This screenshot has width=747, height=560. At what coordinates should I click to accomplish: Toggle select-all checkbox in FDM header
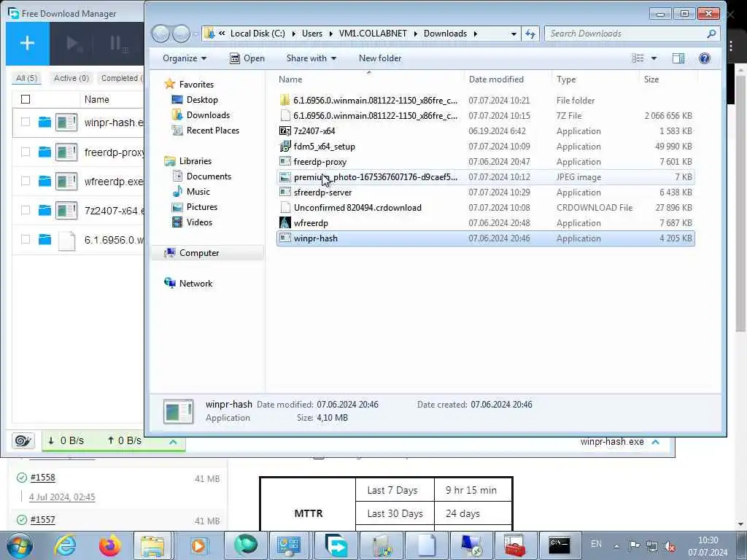click(26, 99)
